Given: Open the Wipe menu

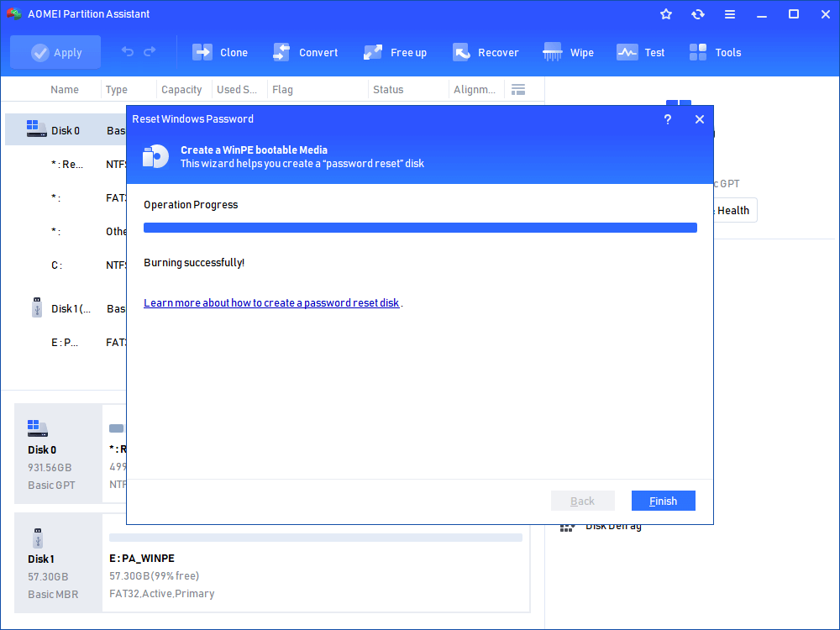Looking at the screenshot, I should (568, 52).
